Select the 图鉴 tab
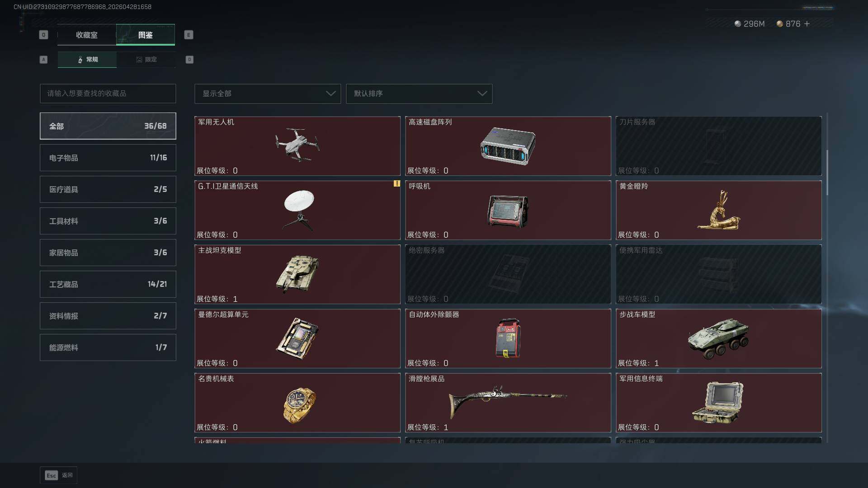 click(x=146, y=35)
